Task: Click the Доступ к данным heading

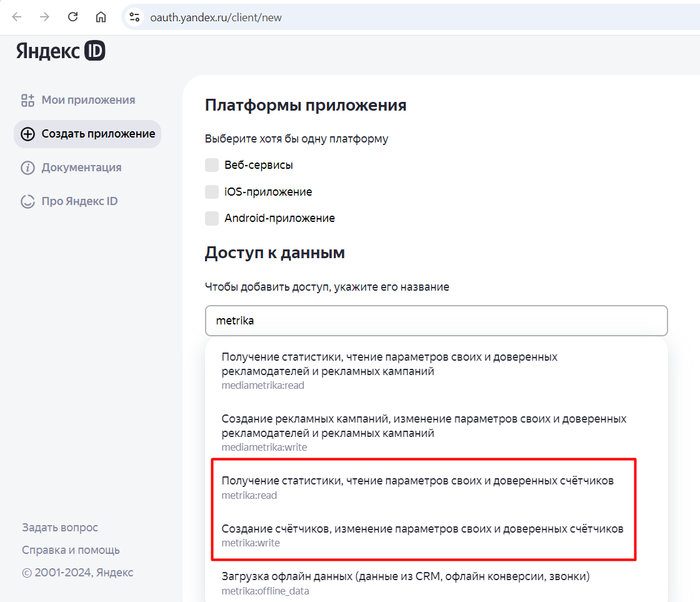Action: pos(275,253)
